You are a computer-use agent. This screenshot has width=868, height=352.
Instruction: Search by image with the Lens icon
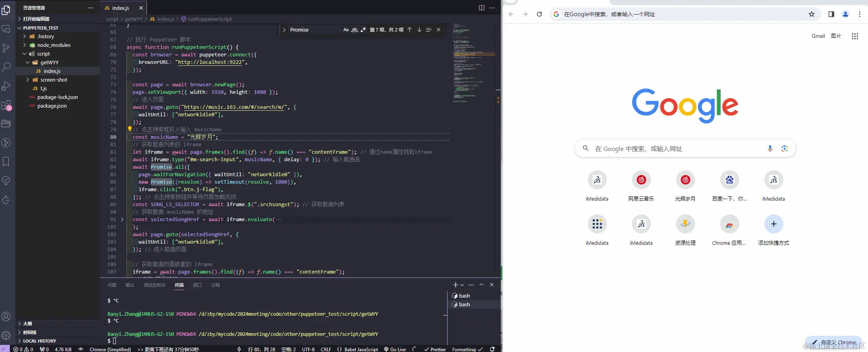coord(784,149)
